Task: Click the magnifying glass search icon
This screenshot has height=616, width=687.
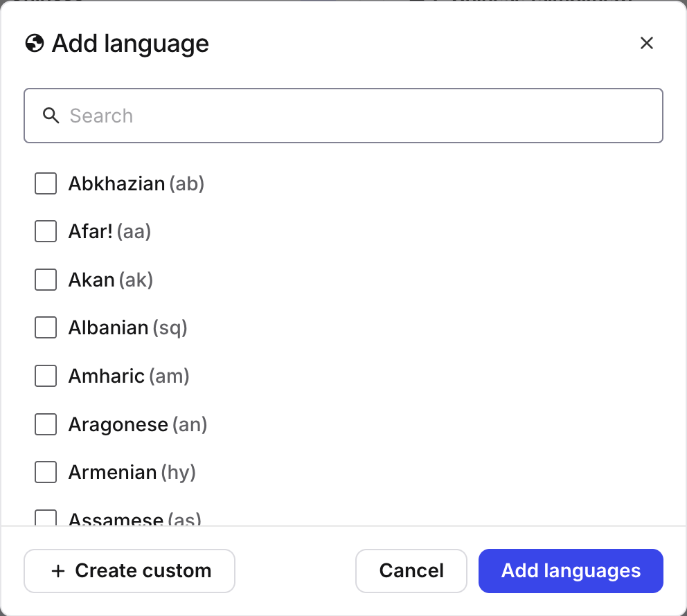Action: click(x=51, y=116)
